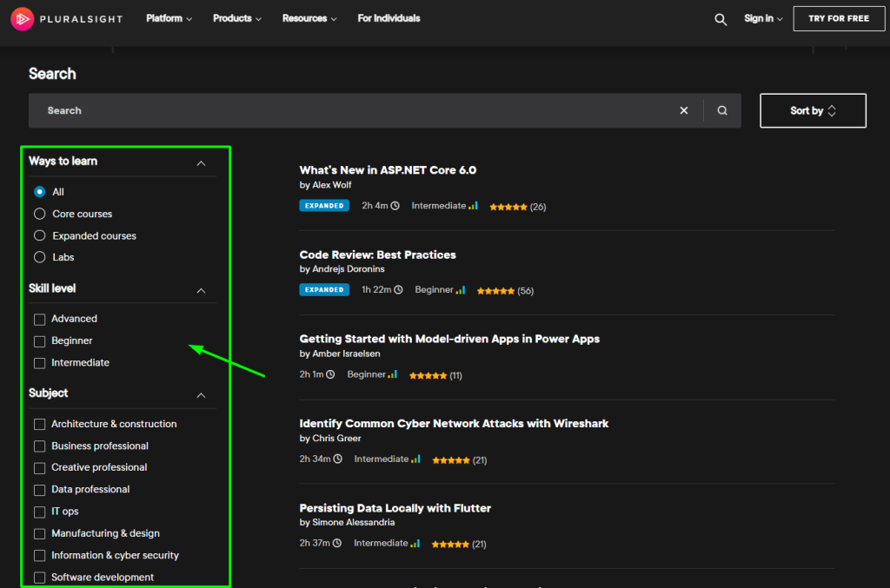Viewport: 890px width, 588px height.
Task: Click skill bars icon for Power Apps course
Action: pos(392,374)
